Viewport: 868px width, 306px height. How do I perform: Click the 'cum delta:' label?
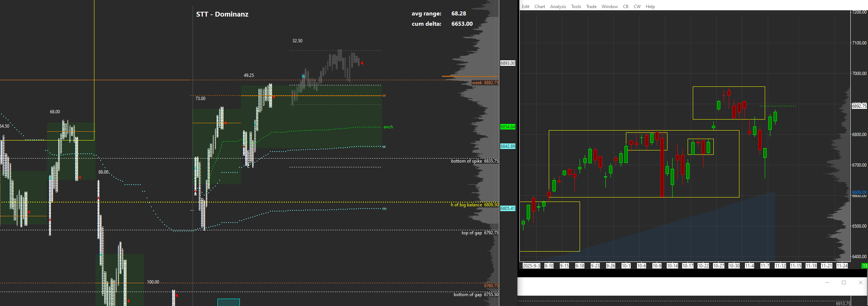point(426,24)
